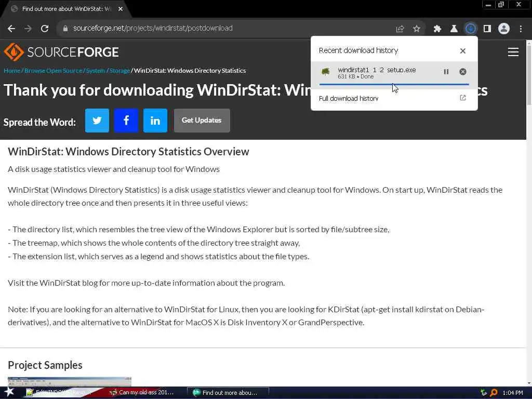The width and height of the screenshot is (532, 399).
Task: Click the Get Updates button
Action: pyautogui.click(x=202, y=121)
